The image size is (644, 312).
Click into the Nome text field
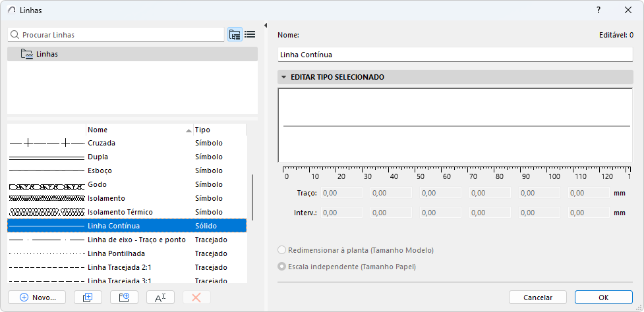[x=455, y=55]
